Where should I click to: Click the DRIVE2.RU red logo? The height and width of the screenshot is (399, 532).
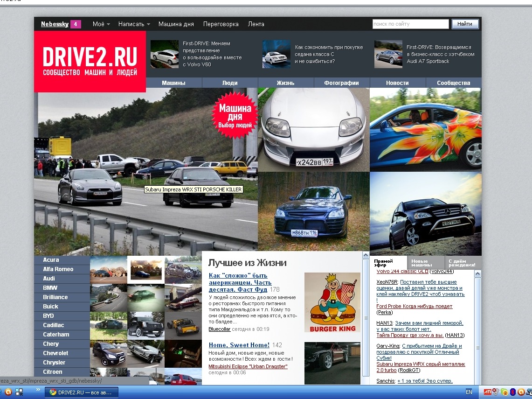pos(90,62)
